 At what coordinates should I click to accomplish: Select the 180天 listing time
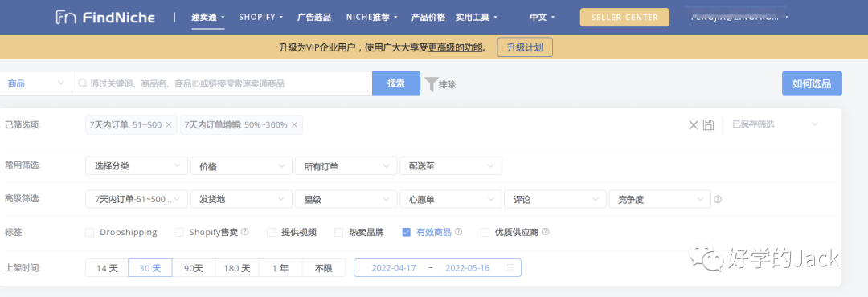(x=237, y=268)
